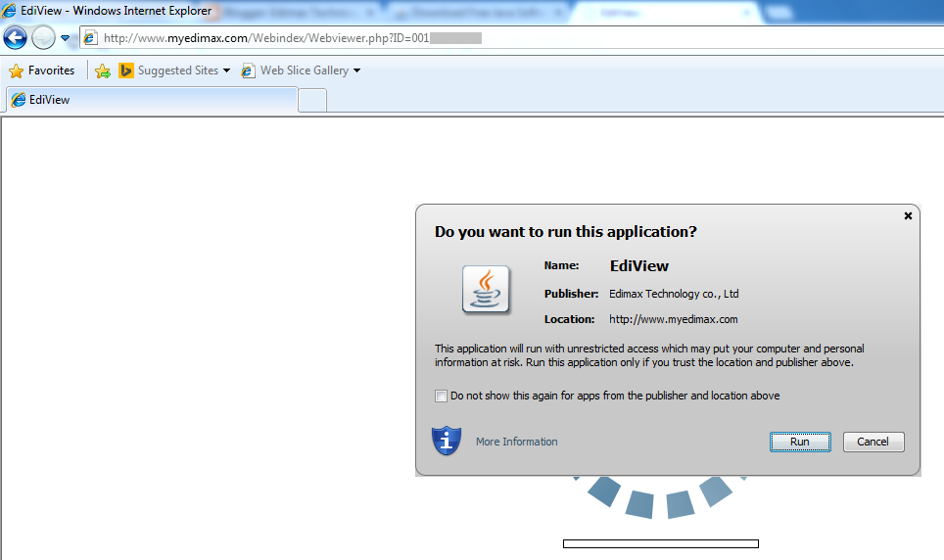Viewport: 944px width, 560px height.
Task: Click the blue information shield icon
Action: click(447, 441)
